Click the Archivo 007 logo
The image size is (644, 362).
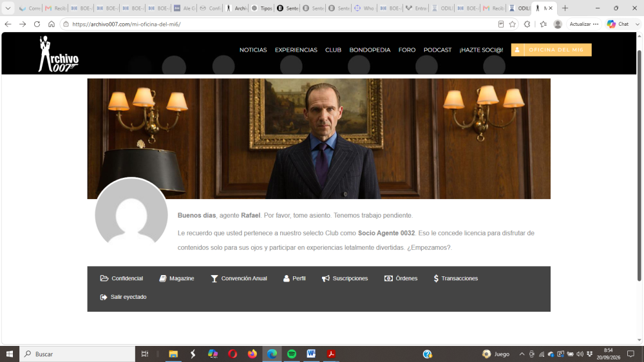point(59,54)
